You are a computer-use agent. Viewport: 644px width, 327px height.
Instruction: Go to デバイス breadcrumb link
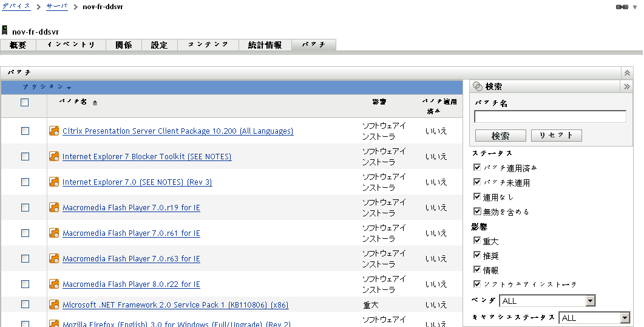pos(16,6)
